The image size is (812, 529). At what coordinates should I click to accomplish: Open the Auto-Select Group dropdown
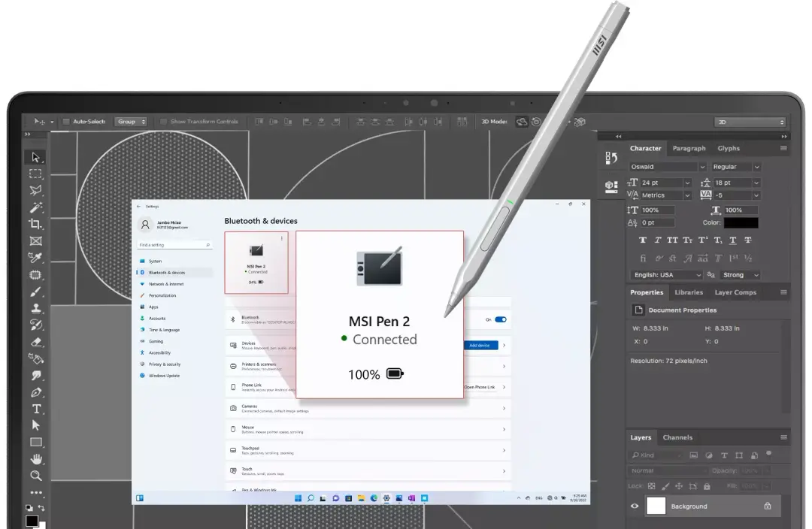pos(131,122)
